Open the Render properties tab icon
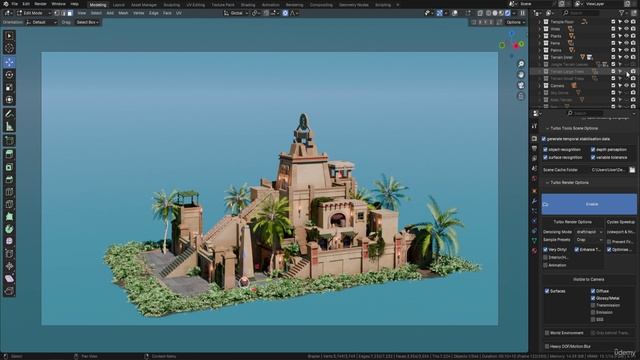This screenshot has height=360, width=640. tap(534, 139)
